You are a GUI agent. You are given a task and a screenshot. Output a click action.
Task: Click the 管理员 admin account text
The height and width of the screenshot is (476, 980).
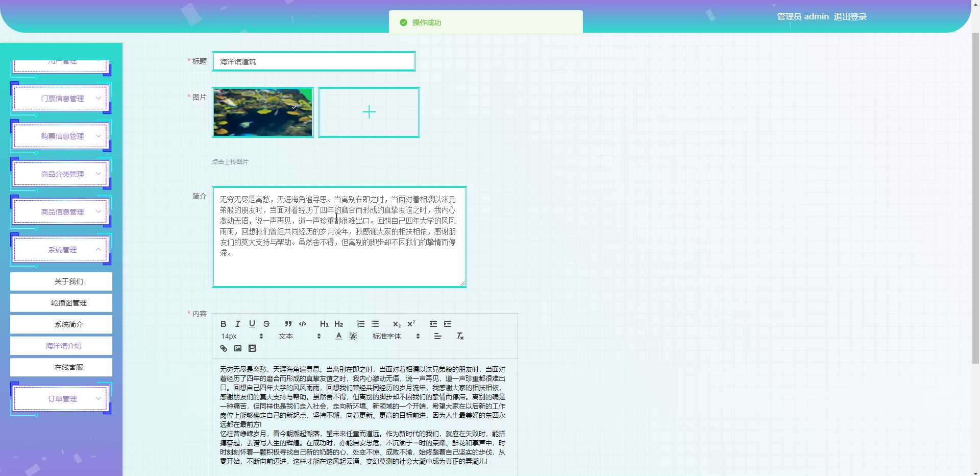point(803,16)
